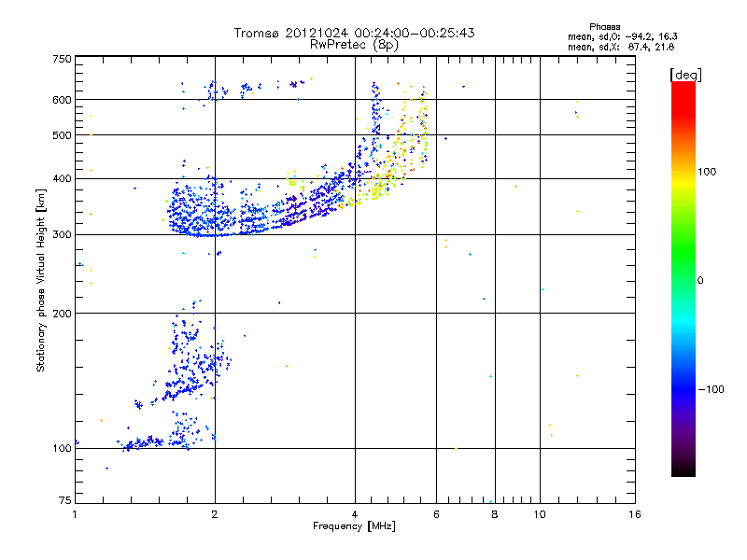Click the y-axis tick label "300"

[62, 235]
